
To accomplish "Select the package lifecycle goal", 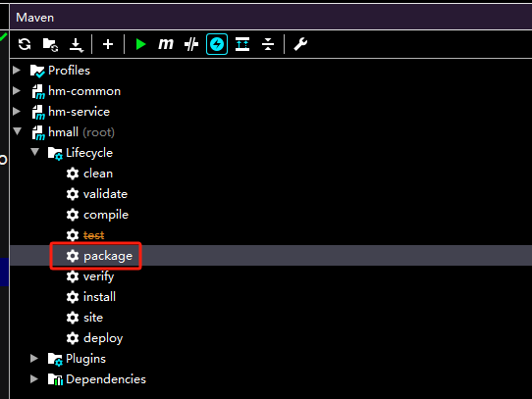I will click(108, 256).
